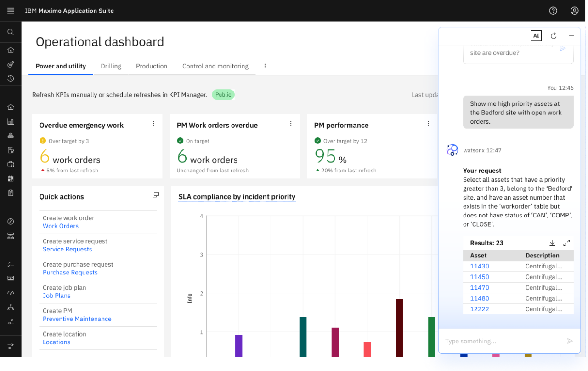Restart the chat with the refresh icon
Screen dimensions: 588x371
554,36
